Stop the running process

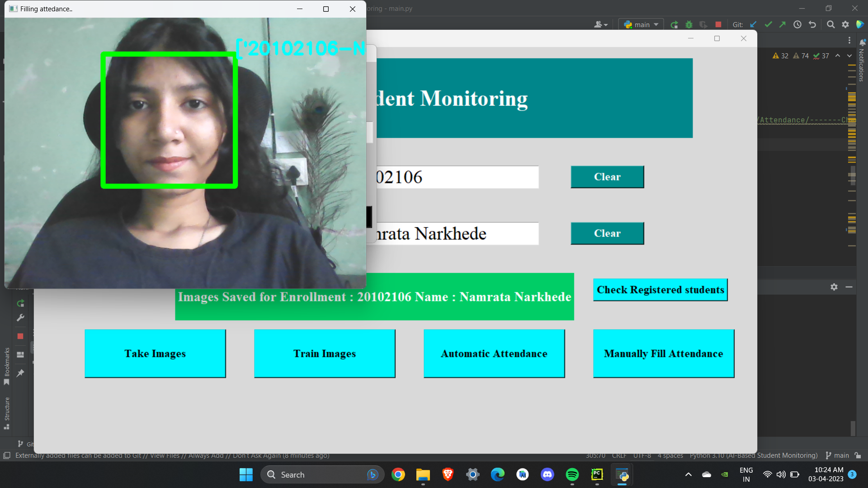point(718,24)
